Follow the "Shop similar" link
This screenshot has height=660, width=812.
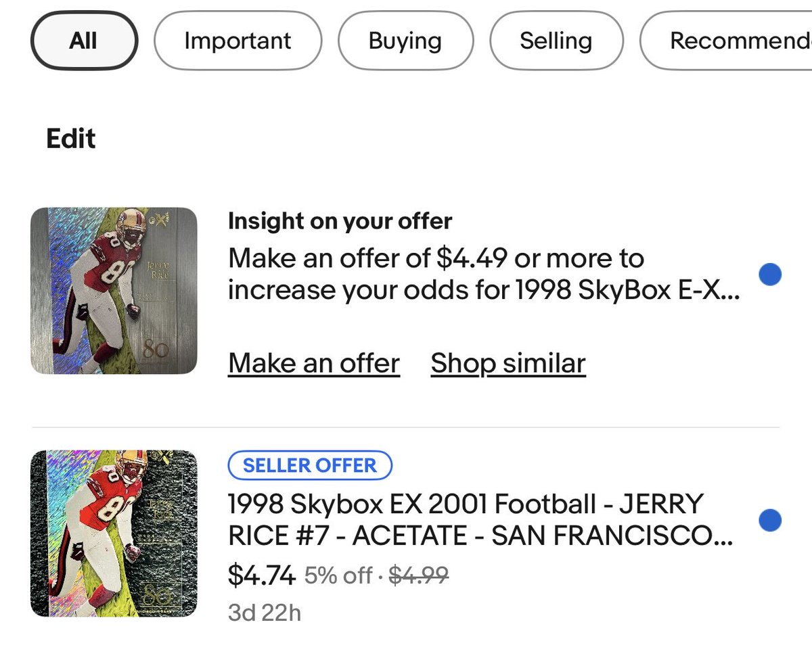(507, 363)
